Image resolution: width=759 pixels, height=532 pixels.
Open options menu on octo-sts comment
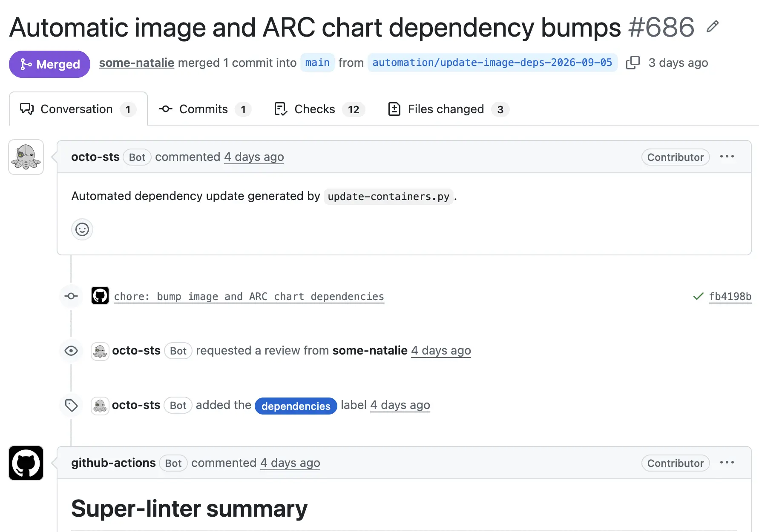point(727,157)
